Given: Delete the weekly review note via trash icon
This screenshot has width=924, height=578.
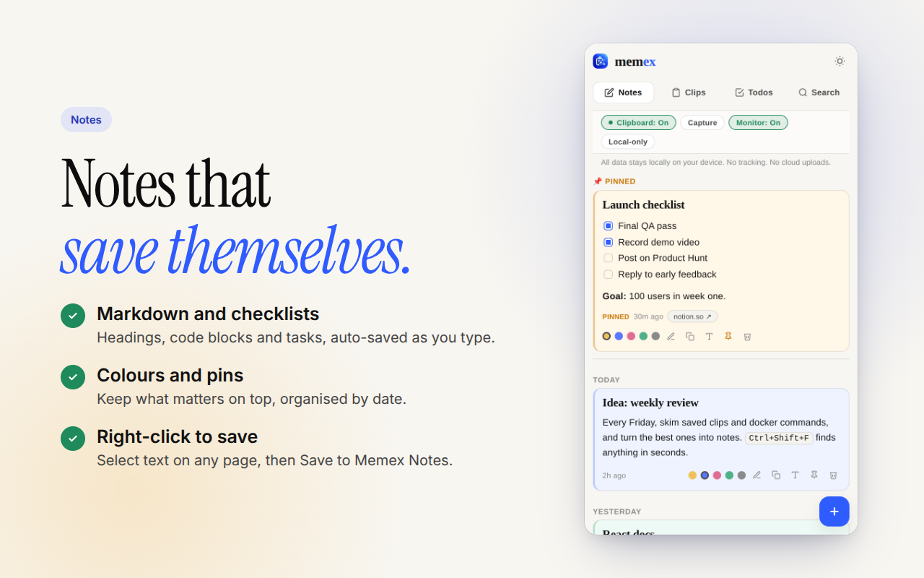Looking at the screenshot, I should pyautogui.click(x=833, y=475).
